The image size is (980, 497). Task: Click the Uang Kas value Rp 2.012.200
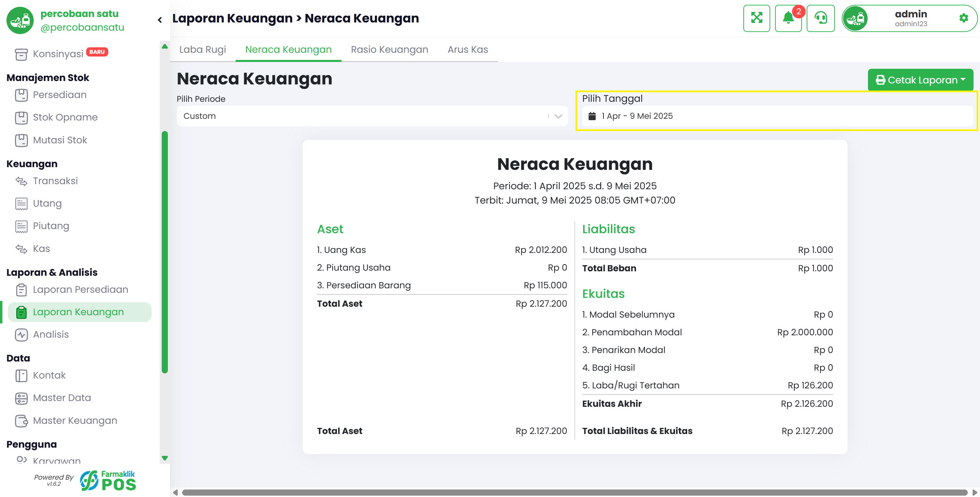point(541,250)
